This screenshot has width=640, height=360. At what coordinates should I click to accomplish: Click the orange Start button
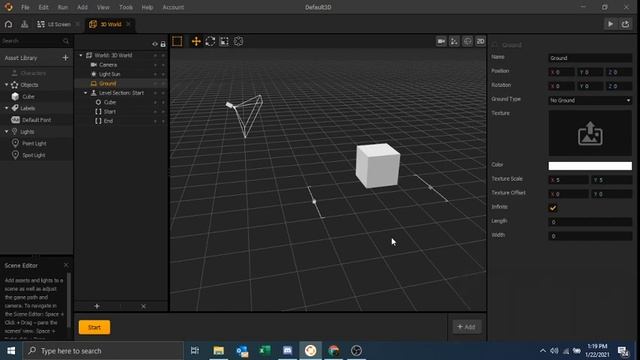click(x=94, y=327)
